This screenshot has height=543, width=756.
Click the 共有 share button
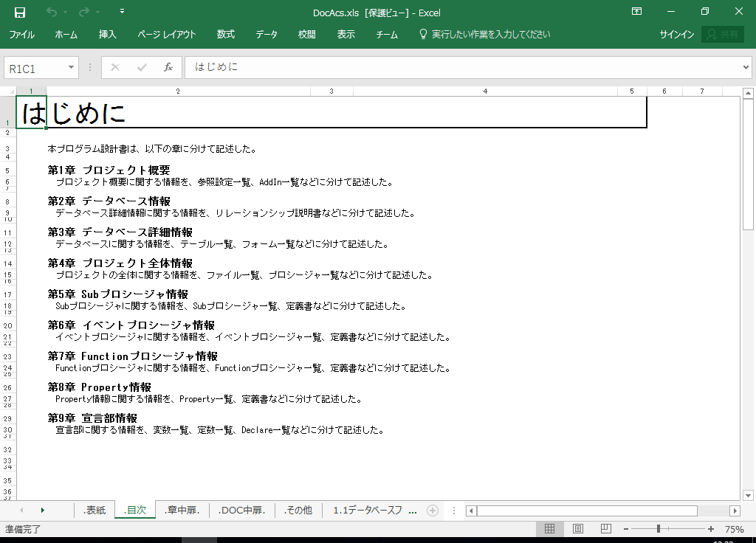tap(722, 35)
